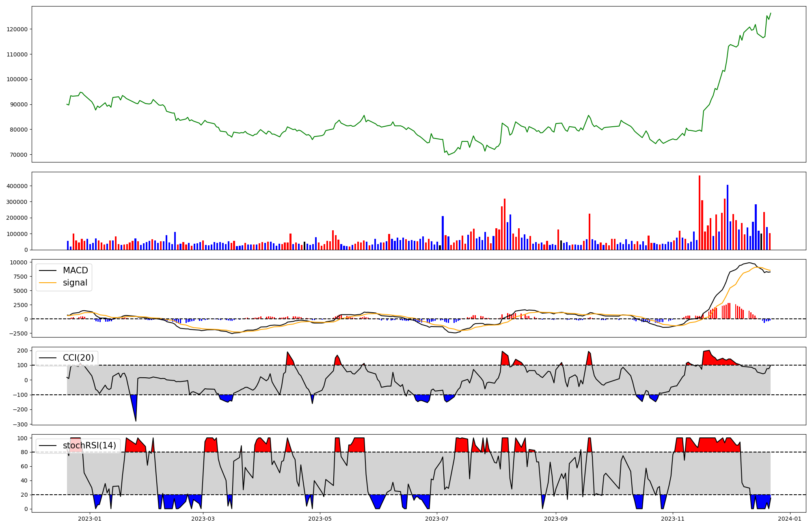Click the stochRSI(14) legend label
Image resolution: width=812 pixels, height=528 pixels.
(x=89, y=446)
